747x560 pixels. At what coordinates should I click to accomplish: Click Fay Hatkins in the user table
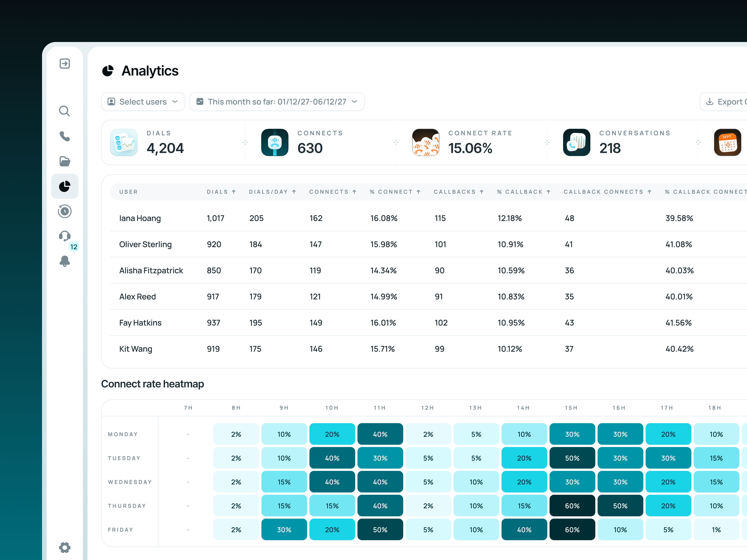pos(140,323)
